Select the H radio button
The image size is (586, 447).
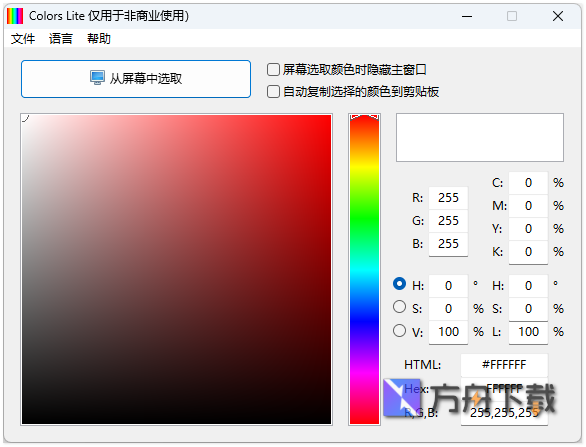click(400, 284)
